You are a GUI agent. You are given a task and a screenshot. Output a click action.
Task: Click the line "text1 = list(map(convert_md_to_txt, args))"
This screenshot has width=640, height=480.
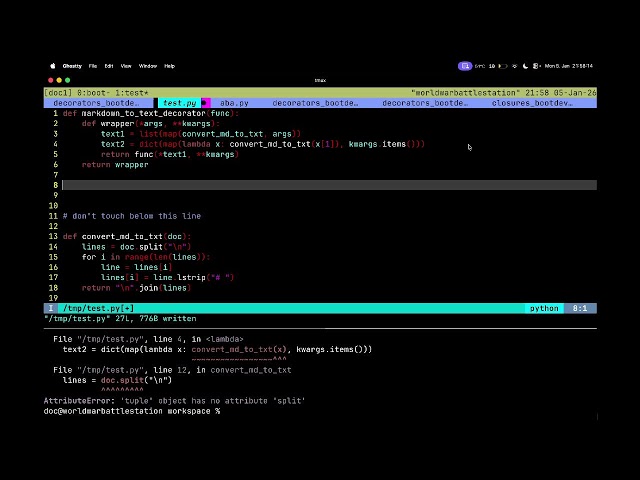point(201,134)
